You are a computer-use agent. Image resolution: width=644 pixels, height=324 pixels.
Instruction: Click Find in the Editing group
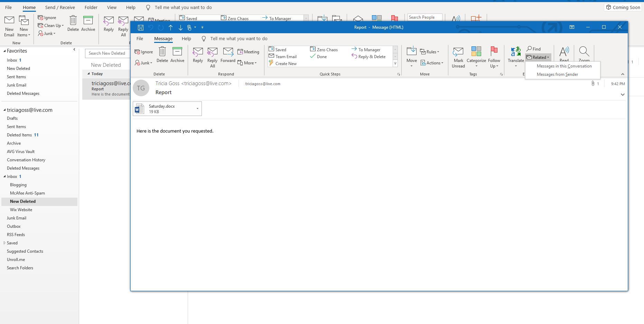[x=534, y=49]
